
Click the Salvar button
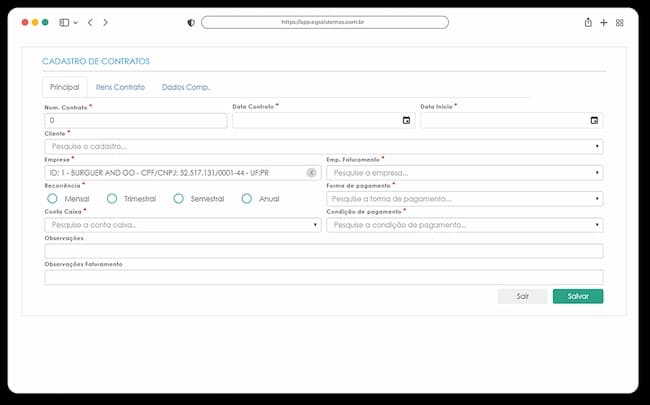pyautogui.click(x=578, y=296)
